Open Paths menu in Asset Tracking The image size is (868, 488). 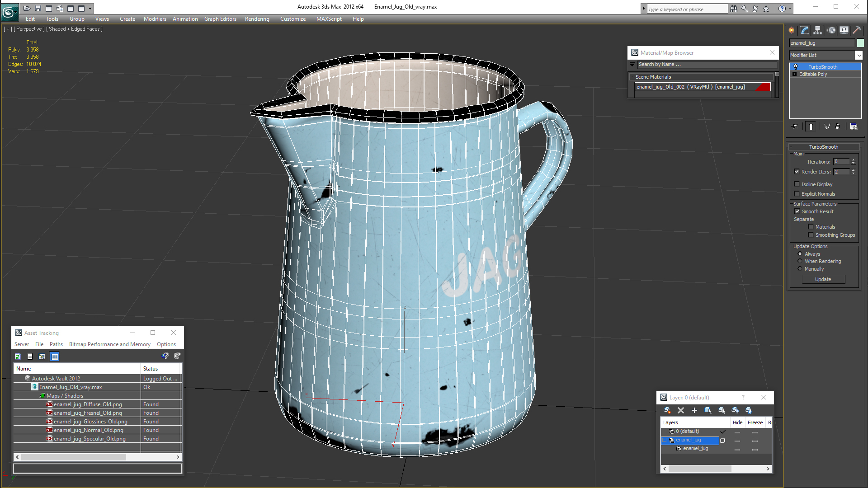point(56,344)
